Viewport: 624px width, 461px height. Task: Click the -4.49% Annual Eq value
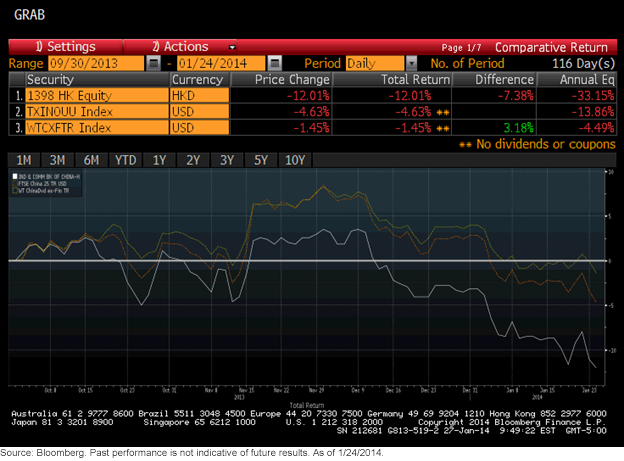click(596, 127)
